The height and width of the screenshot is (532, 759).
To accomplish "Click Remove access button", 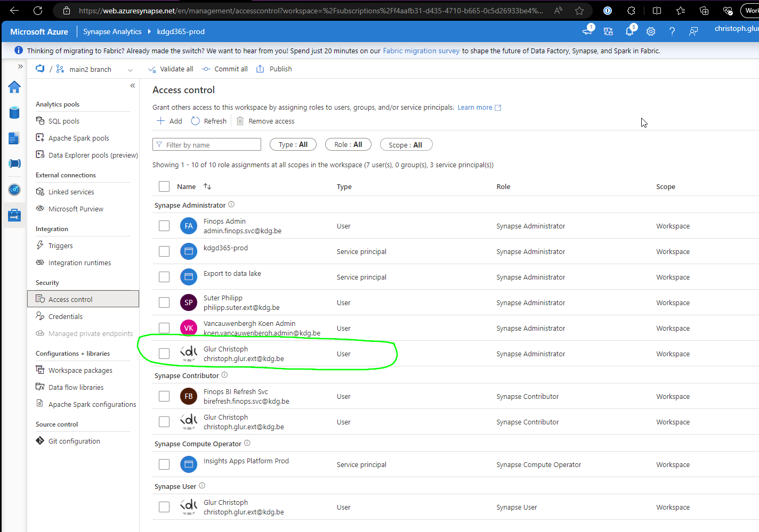I will (265, 121).
